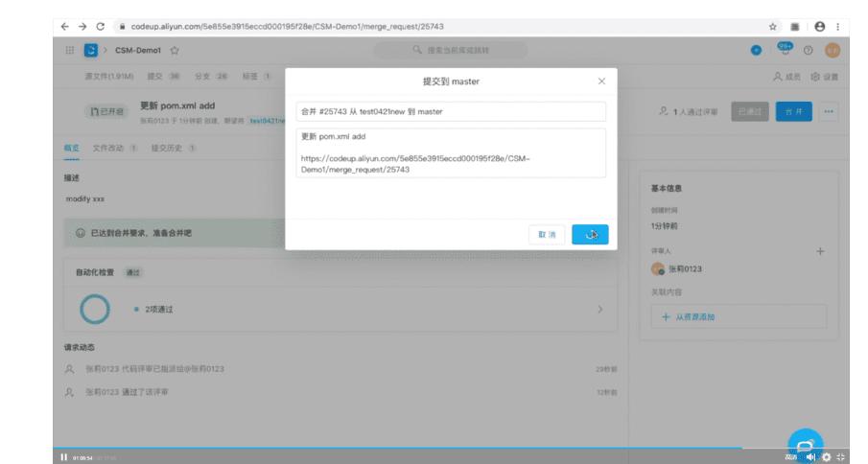
Task: Open the CSM-Demo1 repository breadcrumb
Action: (138, 50)
